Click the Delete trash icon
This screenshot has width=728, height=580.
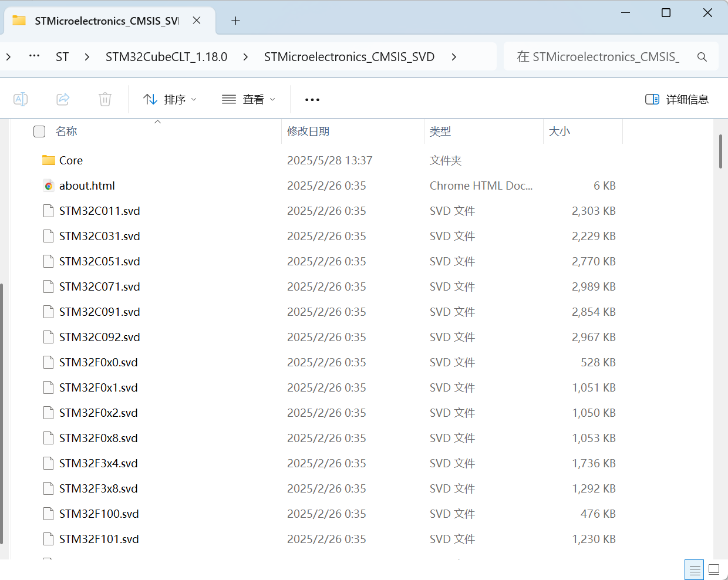(105, 99)
